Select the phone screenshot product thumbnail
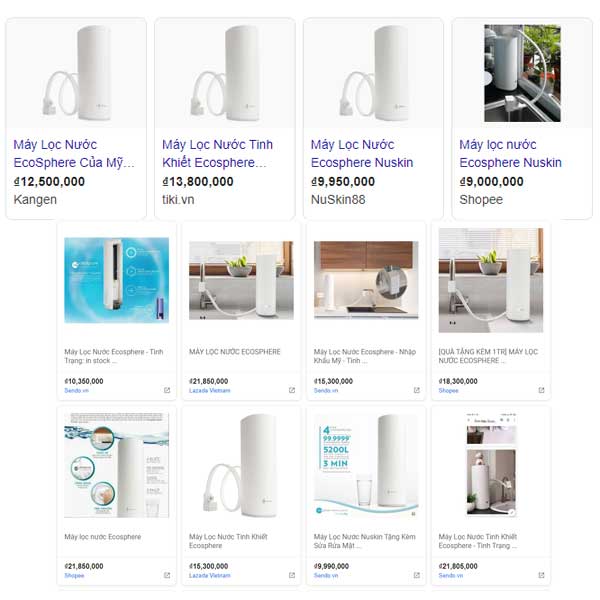 pyautogui.click(x=491, y=464)
